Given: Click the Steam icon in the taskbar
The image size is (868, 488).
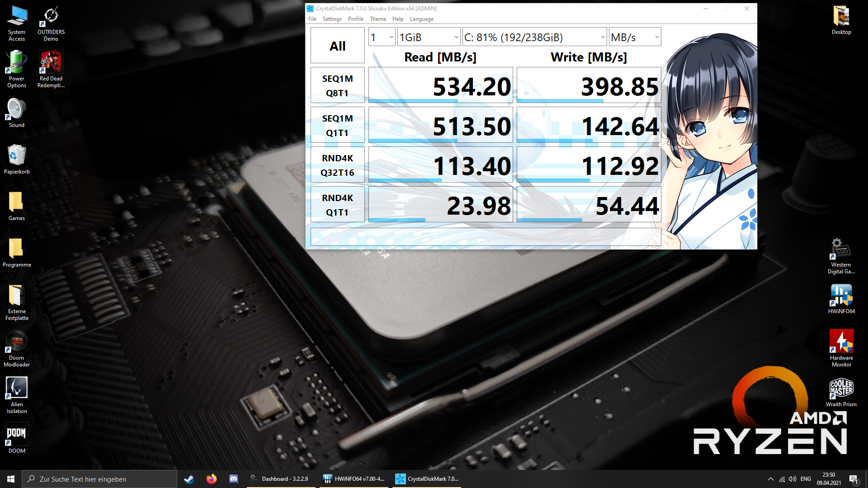Looking at the screenshot, I should [x=189, y=479].
